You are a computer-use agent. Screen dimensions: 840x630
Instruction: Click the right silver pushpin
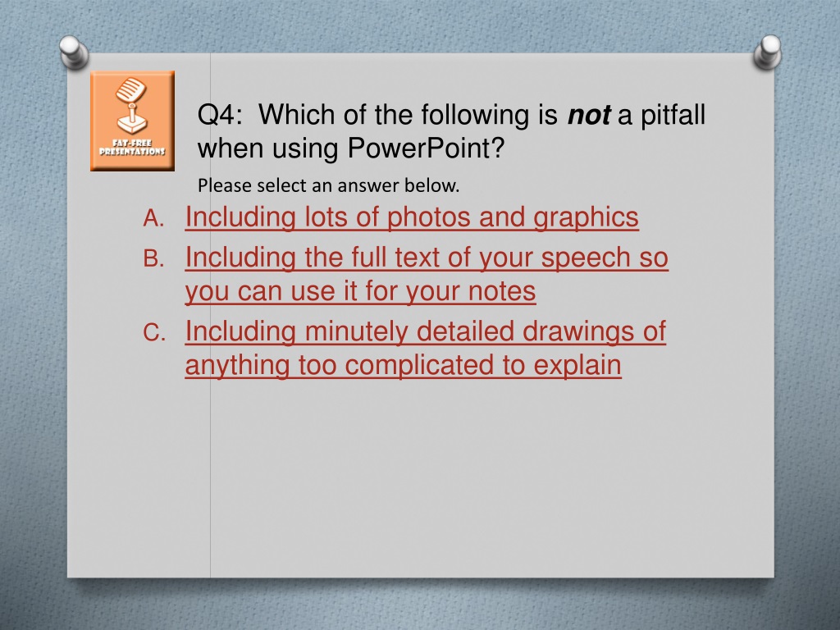point(767,52)
